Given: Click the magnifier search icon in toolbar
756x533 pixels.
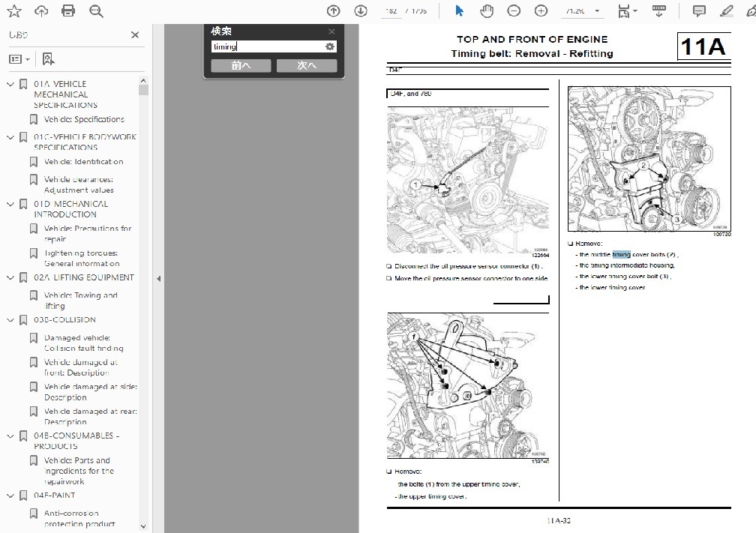Looking at the screenshot, I should coord(96,10).
